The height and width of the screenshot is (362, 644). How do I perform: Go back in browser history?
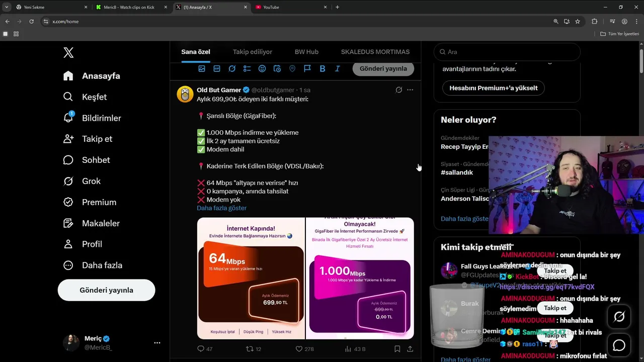pyautogui.click(x=7, y=22)
